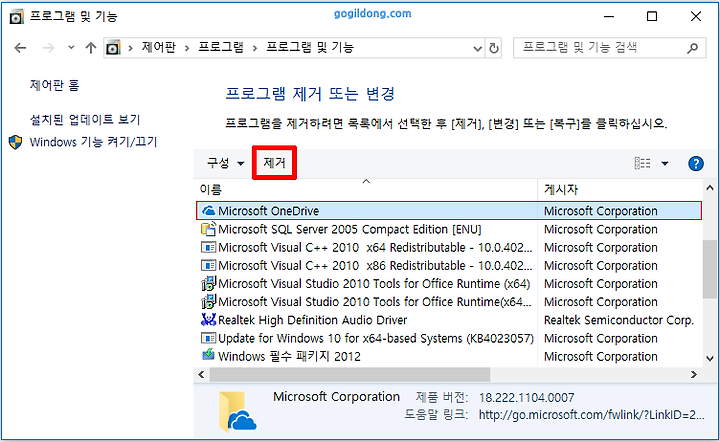Go up one level with Up arrow
Viewport: 720px width, 442px height.
[x=90, y=48]
